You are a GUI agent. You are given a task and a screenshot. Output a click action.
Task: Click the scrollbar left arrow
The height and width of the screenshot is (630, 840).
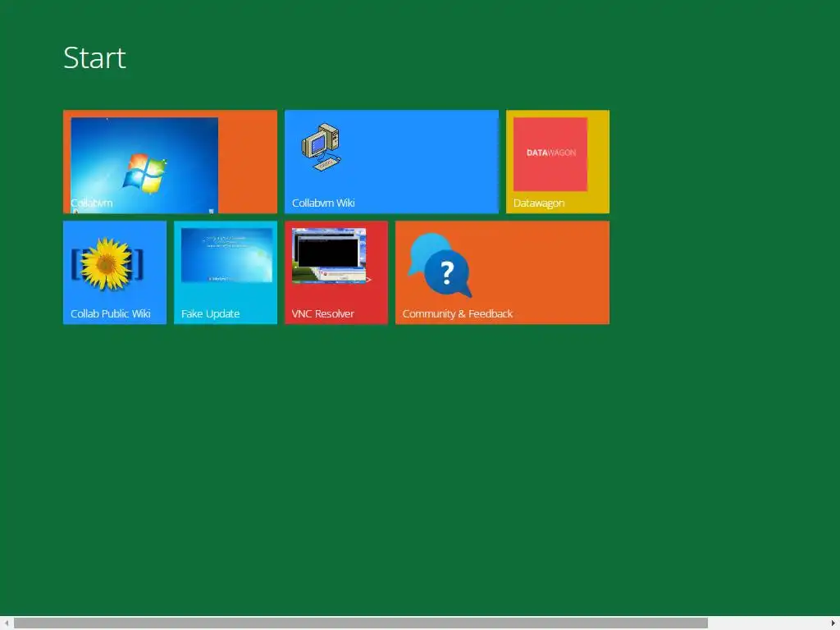6,623
